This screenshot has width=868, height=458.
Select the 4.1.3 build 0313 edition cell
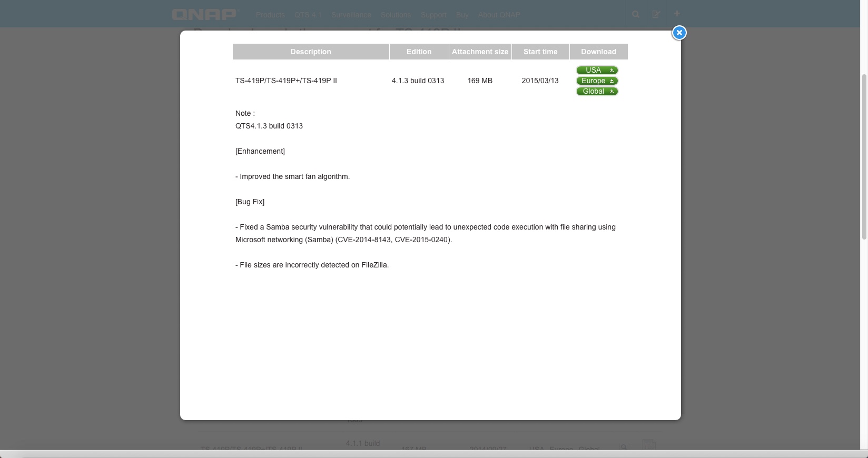coord(418,81)
